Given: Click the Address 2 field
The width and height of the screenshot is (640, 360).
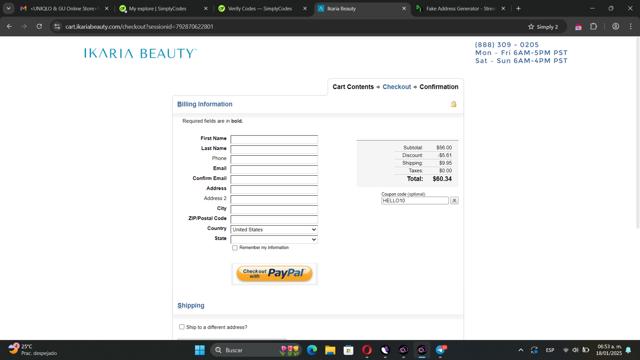Looking at the screenshot, I should (274, 199).
